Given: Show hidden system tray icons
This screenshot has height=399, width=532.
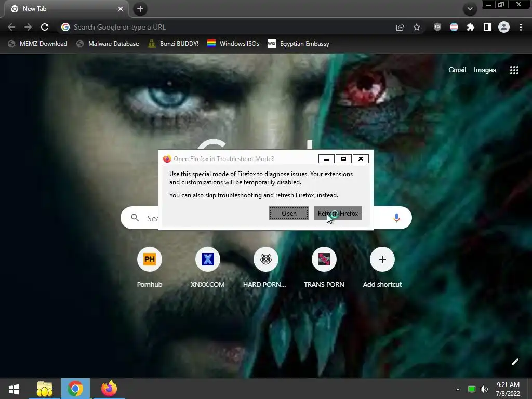Looking at the screenshot, I should click(x=458, y=389).
